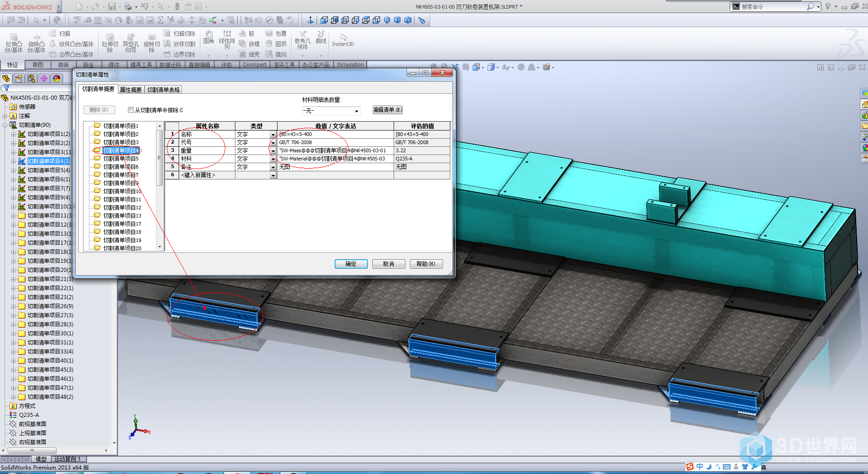Open the 切割清单表格 tab in dialog

[x=164, y=90]
